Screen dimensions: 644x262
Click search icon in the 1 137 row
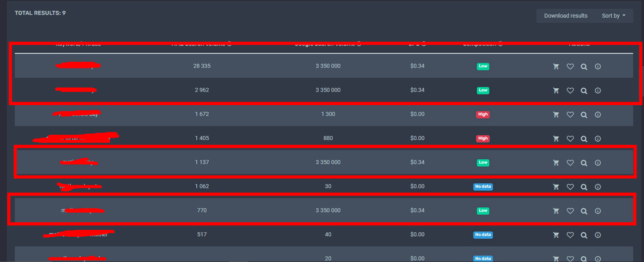tap(584, 162)
